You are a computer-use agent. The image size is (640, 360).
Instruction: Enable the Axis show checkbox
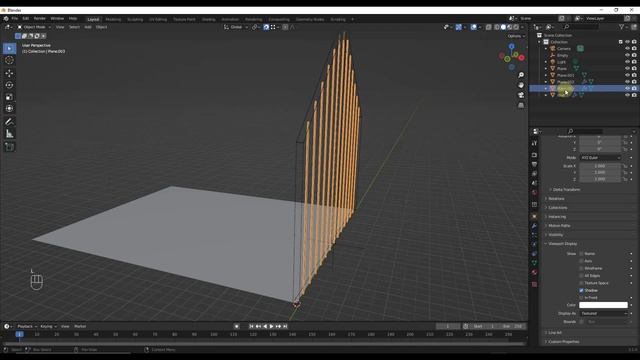click(x=581, y=261)
